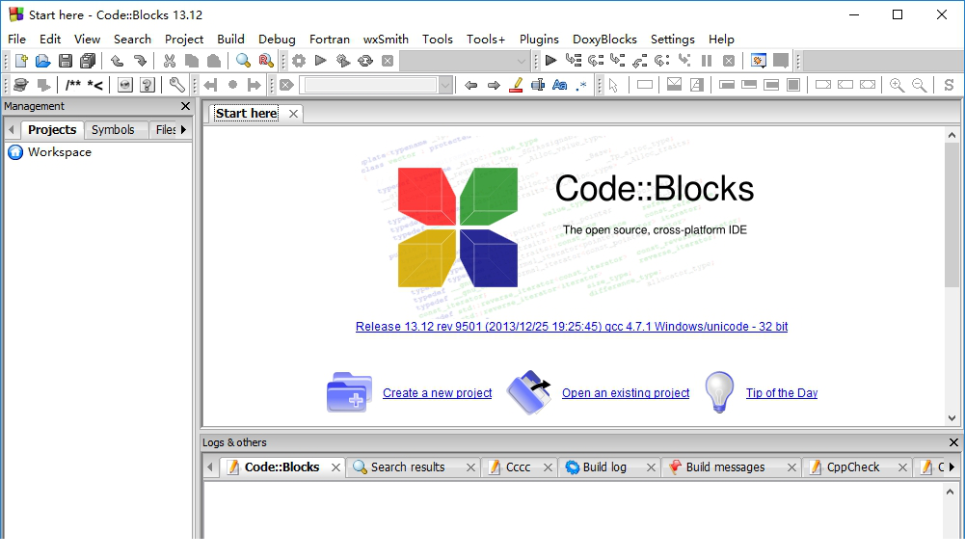Close the Logs & others panel
Viewport: 965px width, 560px height.
click(953, 442)
